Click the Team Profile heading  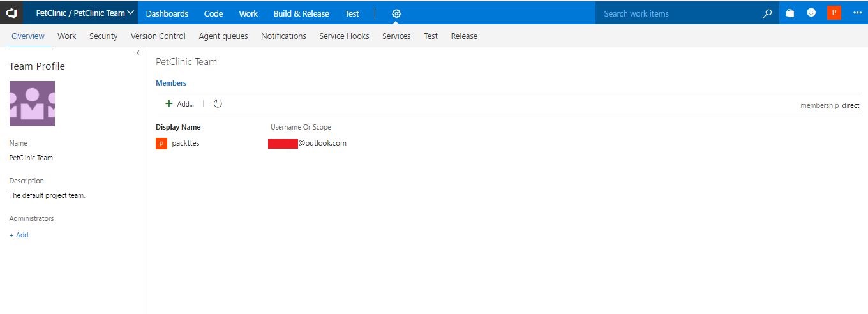[37, 66]
